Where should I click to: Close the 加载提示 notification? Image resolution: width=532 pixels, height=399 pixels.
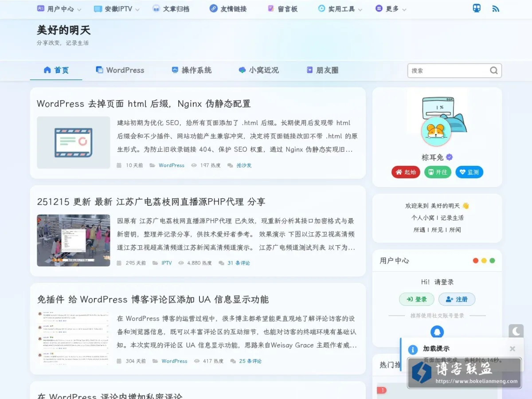click(512, 349)
